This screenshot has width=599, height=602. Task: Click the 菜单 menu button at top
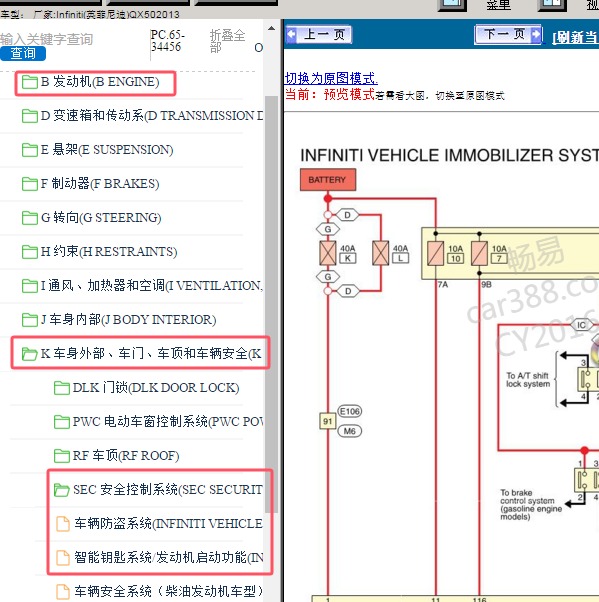click(x=498, y=5)
